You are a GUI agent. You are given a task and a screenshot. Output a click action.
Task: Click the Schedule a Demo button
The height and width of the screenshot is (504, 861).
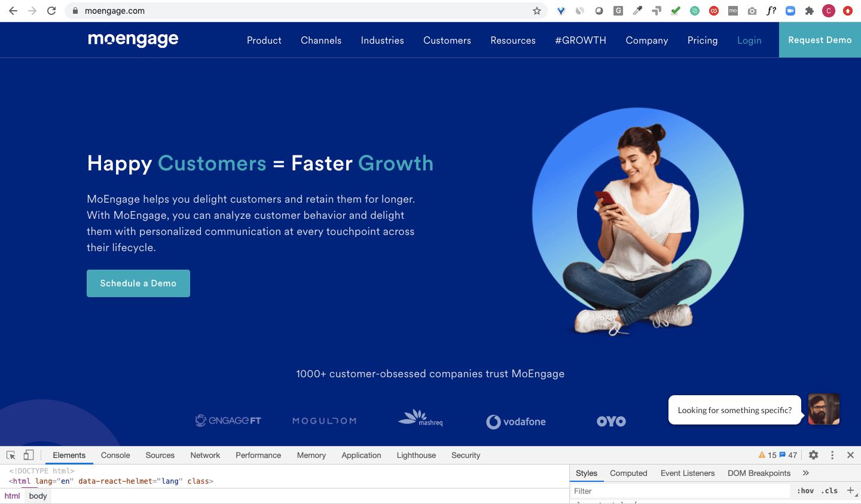[x=138, y=283]
